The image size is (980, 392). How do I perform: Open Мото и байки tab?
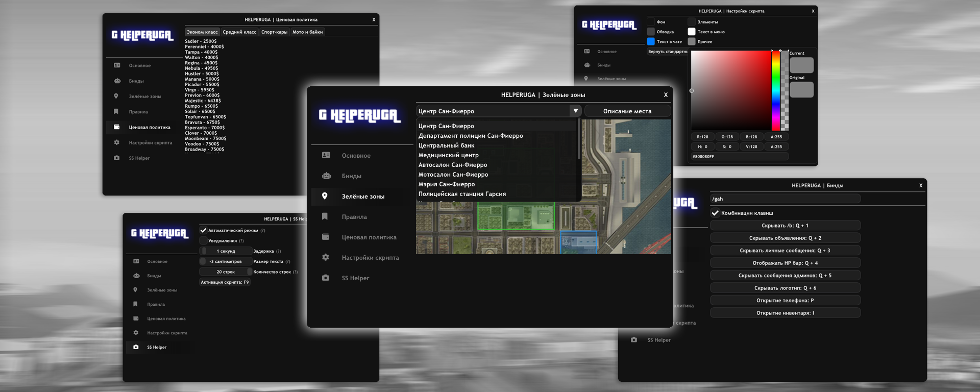pos(307,32)
